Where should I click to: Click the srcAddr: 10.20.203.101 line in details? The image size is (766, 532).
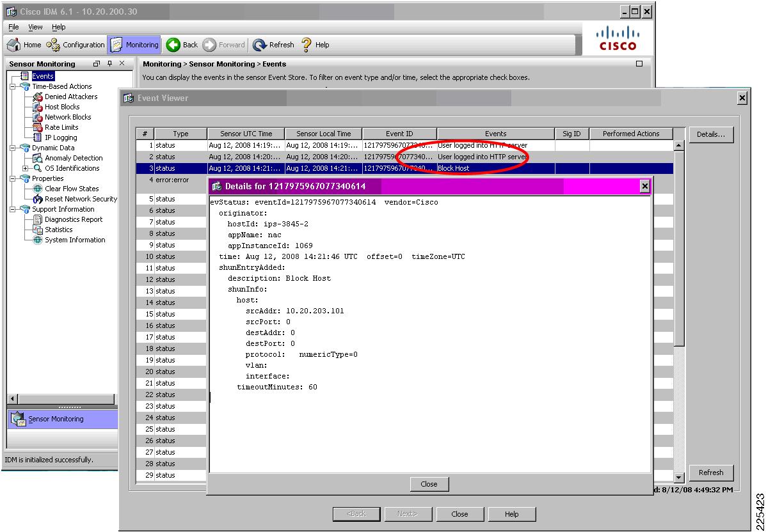click(x=294, y=311)
